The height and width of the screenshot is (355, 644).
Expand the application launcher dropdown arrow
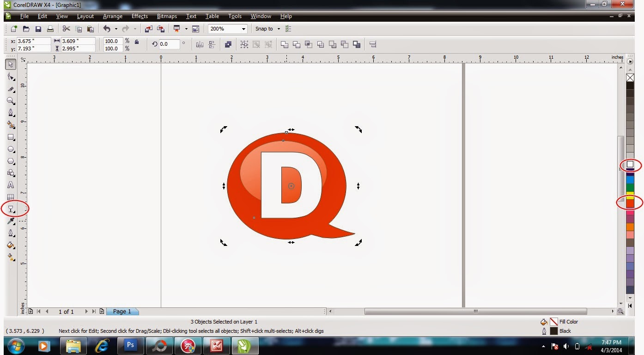[186, 29]
